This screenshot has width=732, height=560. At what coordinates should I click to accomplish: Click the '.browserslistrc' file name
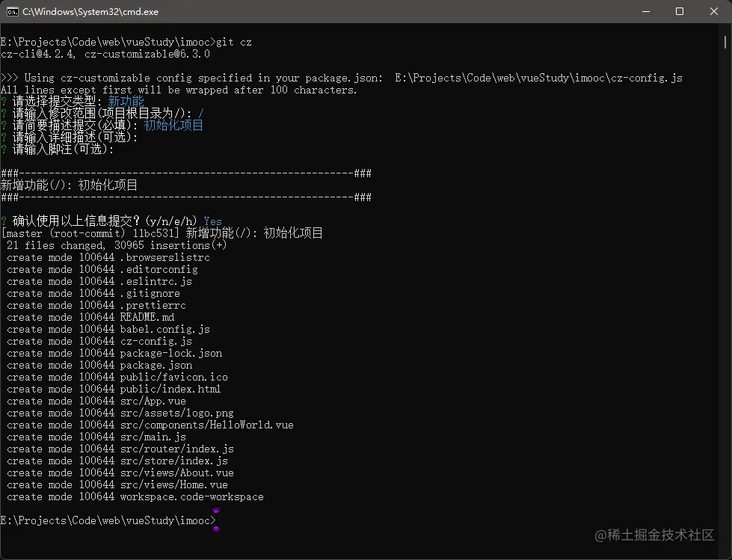[164, 257]
